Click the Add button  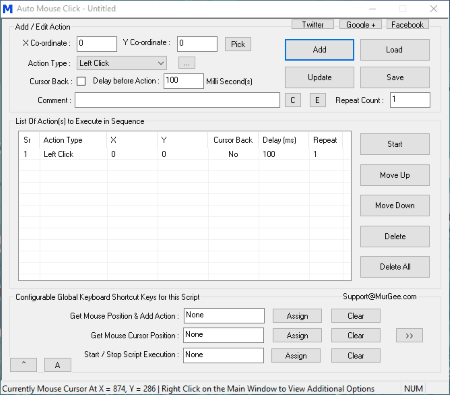[319, 50]
